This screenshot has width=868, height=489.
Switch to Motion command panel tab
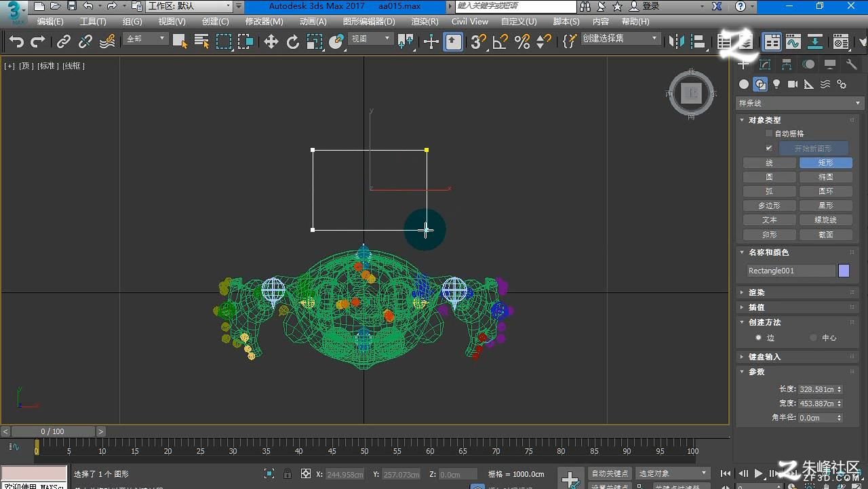click(808, 64)
